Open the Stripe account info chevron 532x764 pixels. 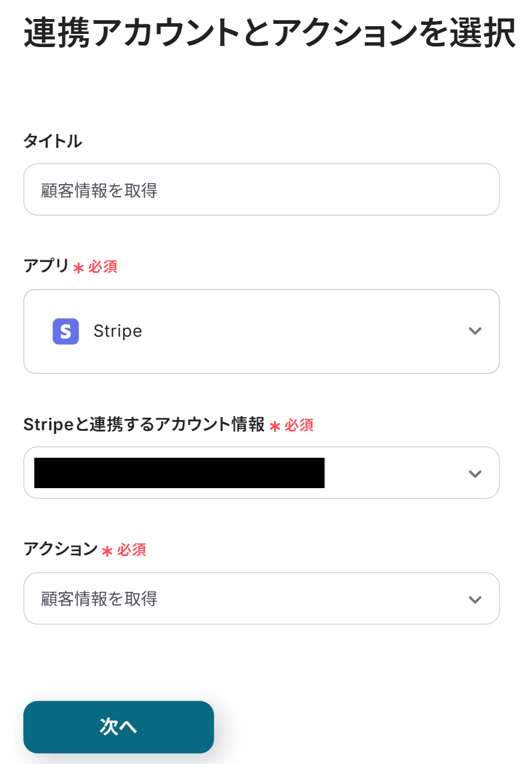(x=475, y=474)
